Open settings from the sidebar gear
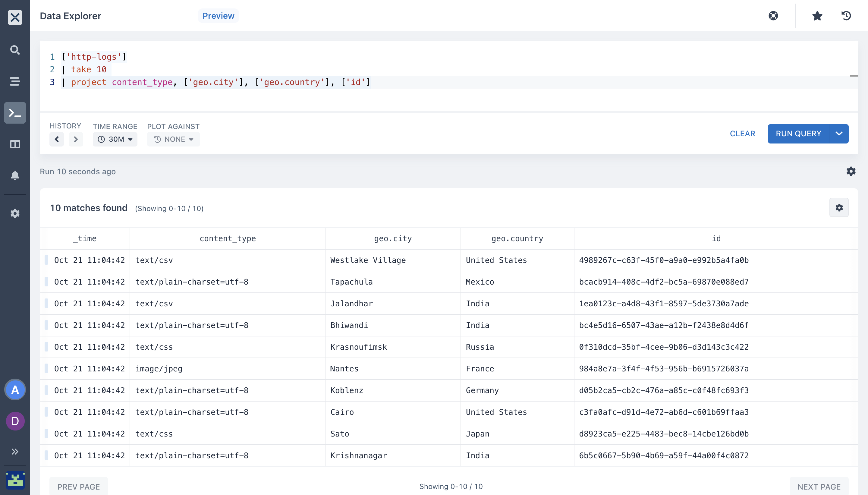The image size is (868, 495). [x=15, y=213]
